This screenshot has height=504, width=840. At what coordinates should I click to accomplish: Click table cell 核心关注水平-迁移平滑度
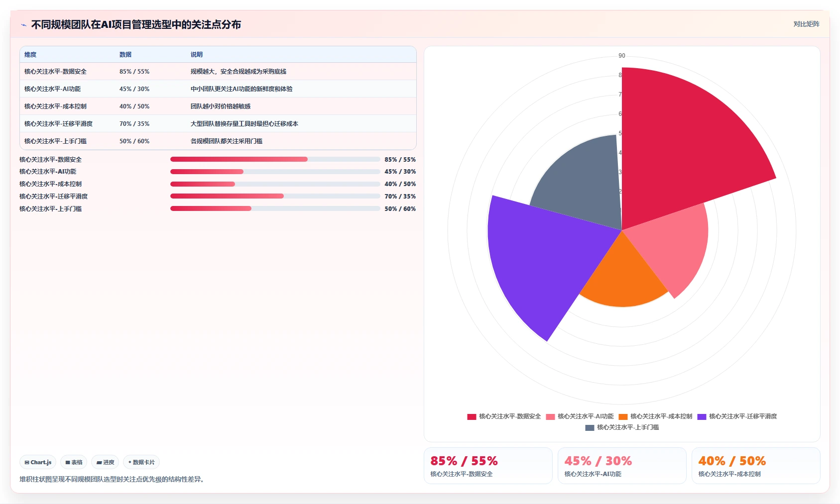[58, 124]
